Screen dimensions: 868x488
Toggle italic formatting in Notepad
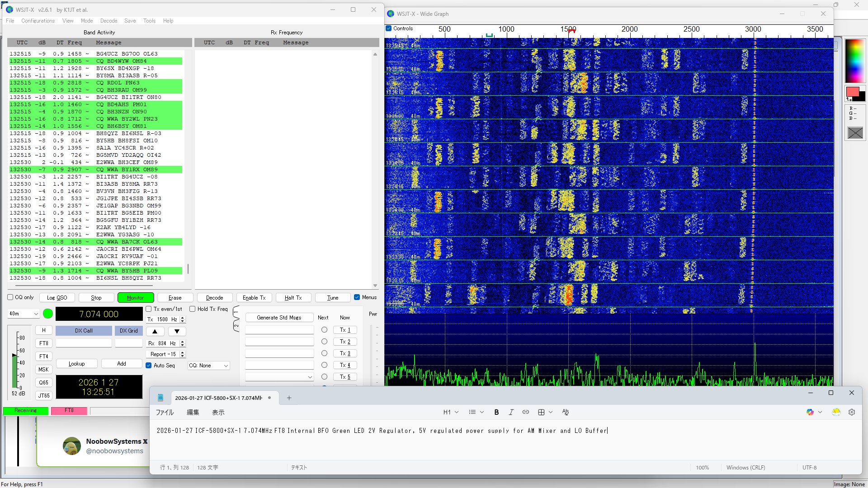511,412
